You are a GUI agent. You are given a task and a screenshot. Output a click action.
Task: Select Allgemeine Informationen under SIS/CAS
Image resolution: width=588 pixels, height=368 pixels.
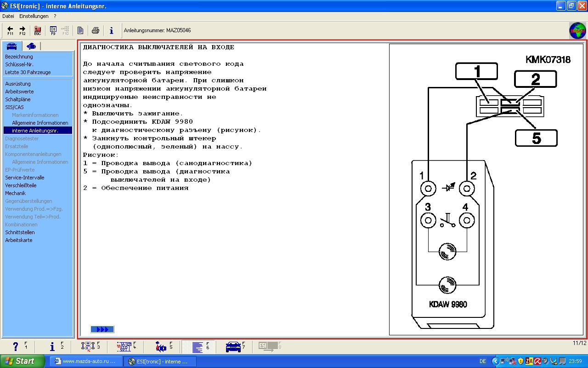(x=40, y=123)
